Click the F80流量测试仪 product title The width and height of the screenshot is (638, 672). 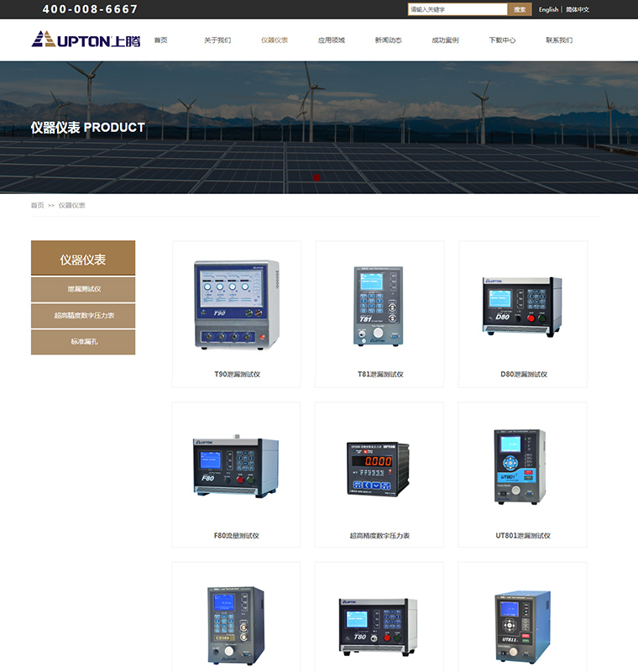pyautogui.click(x=237, y=536)
